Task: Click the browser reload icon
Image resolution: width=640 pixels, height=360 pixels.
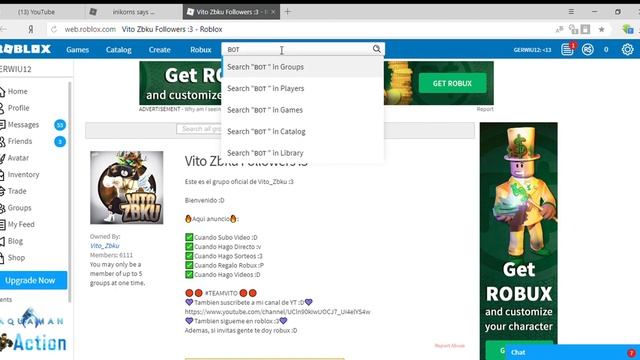Action: point(54,29)
